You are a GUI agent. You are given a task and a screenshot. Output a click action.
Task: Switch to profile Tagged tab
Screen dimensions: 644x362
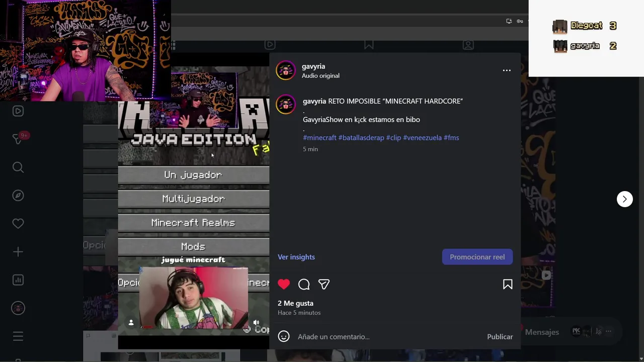(468, 45)
